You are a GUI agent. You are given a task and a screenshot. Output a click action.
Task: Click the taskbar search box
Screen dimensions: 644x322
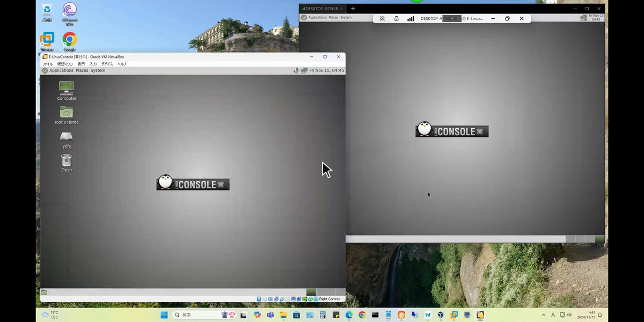pyautogui.click(x=205, y=315)
